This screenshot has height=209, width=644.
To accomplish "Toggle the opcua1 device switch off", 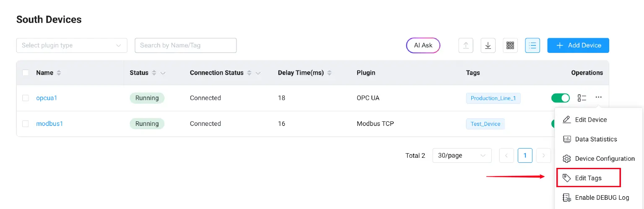I will 561,98.
